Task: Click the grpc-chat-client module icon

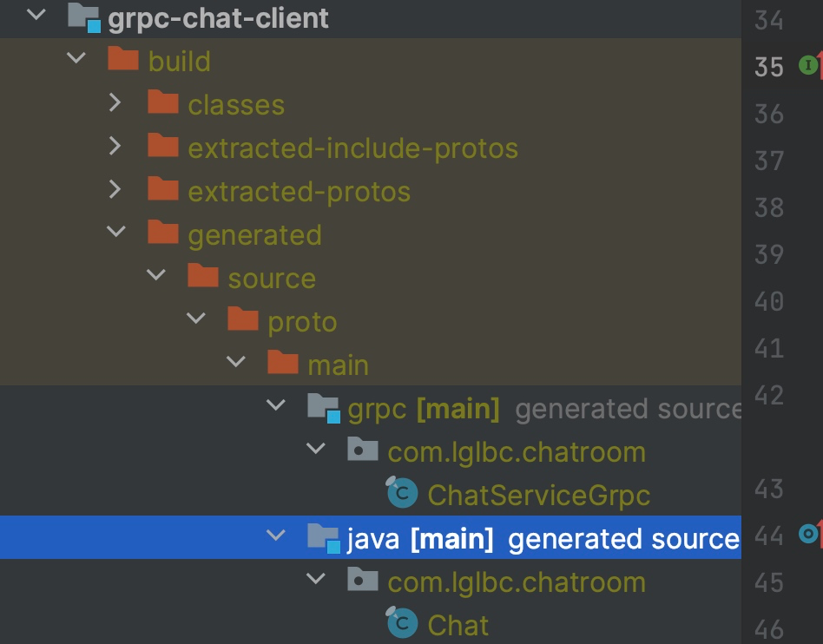Action: click(84, 16)
